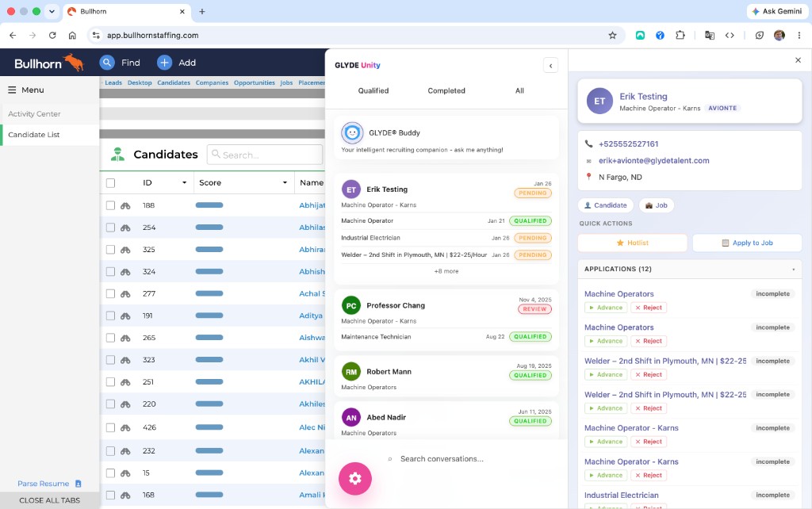The height and width of the screenshot is (509, 812).
Task: Click the Apply to Job button
Action: point(747,243)
